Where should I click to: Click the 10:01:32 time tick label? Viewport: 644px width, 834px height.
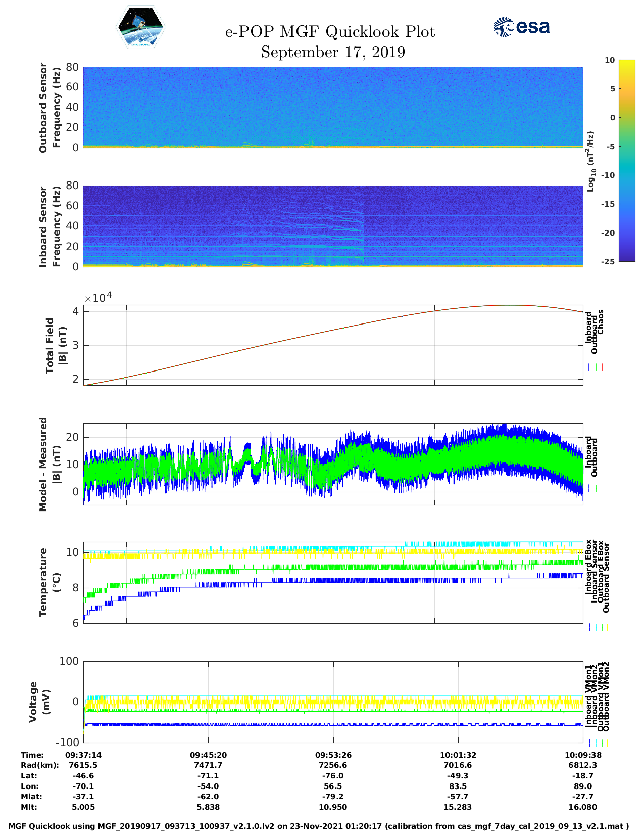tap(458, 755)
